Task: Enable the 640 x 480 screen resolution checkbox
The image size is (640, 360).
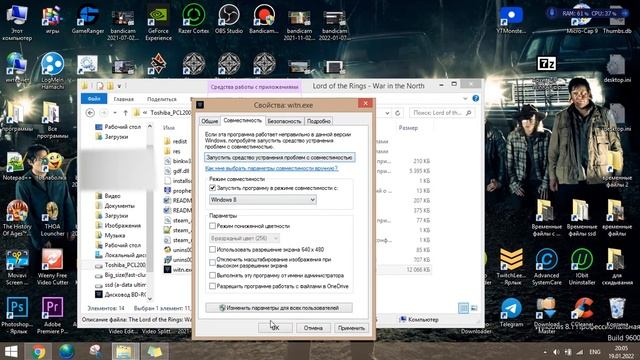Action: click(212, 249)
